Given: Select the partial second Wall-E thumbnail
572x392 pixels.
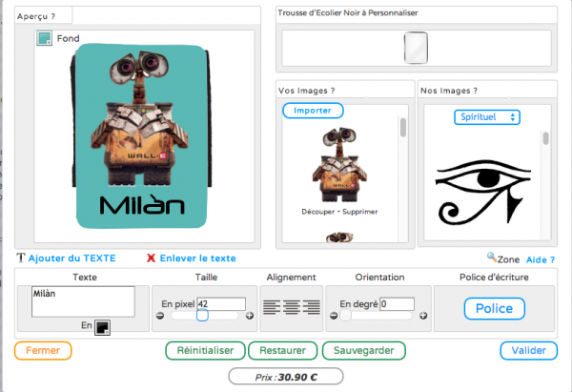Looking at the screenshot, I should (x=339, y=237).
